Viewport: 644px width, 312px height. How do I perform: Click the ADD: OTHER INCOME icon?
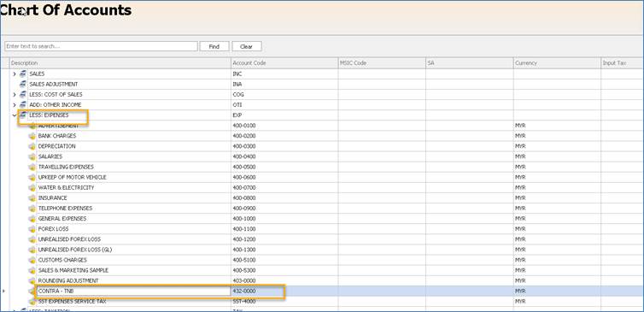23,105
